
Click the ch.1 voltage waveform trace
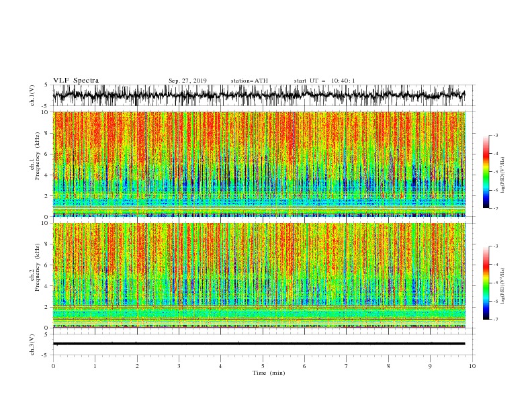[259, 95]
